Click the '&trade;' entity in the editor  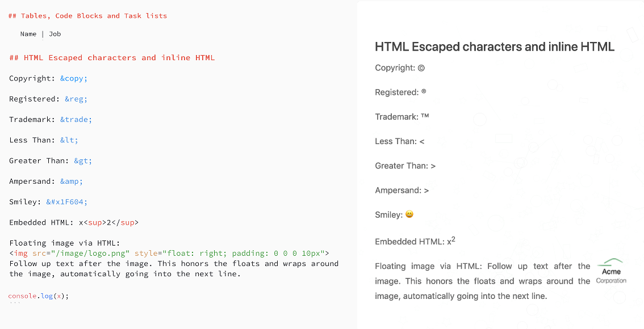[x=76, y=120]
